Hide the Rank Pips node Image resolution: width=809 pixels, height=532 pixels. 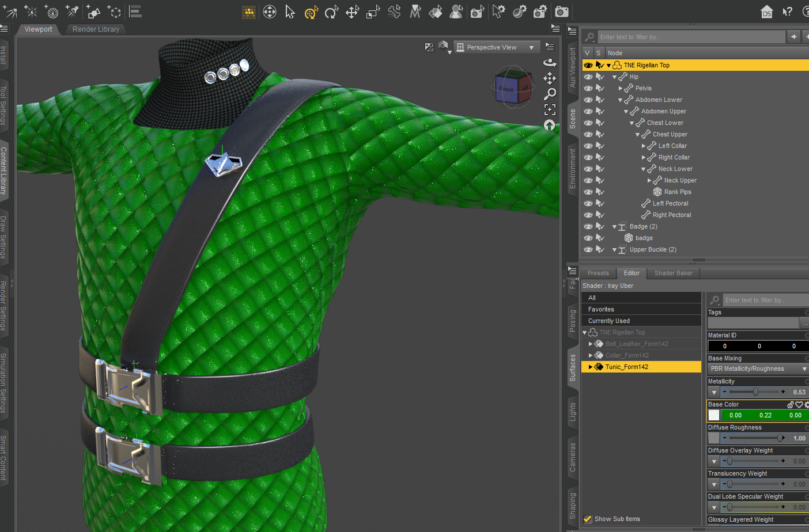click(x=588, y=192)
